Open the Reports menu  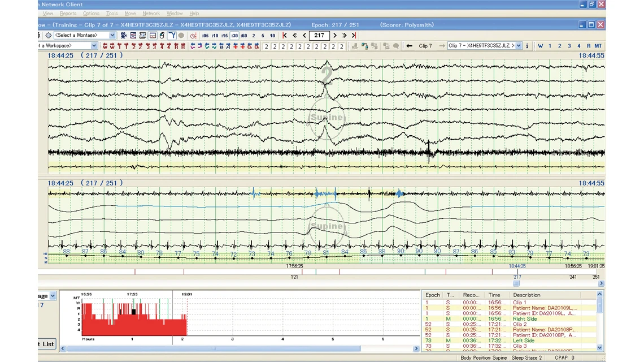(68, 14)
